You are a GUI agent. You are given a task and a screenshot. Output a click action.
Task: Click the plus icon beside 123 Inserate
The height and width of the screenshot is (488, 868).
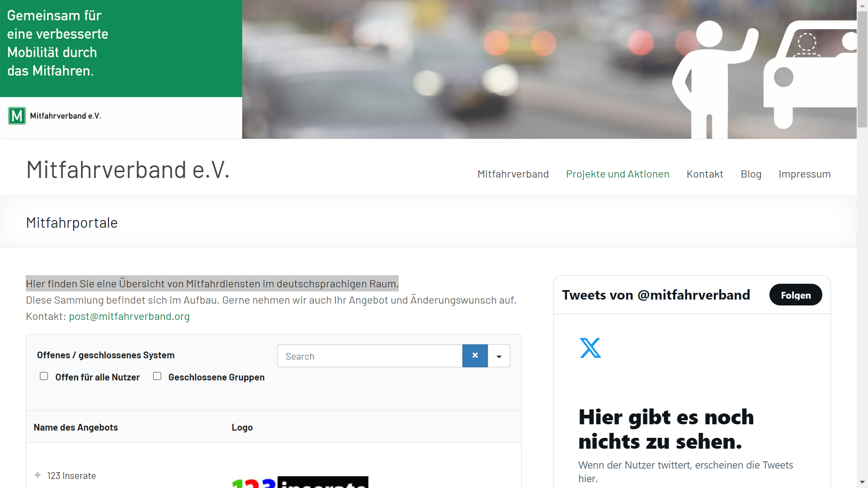(x=38, y=475)
